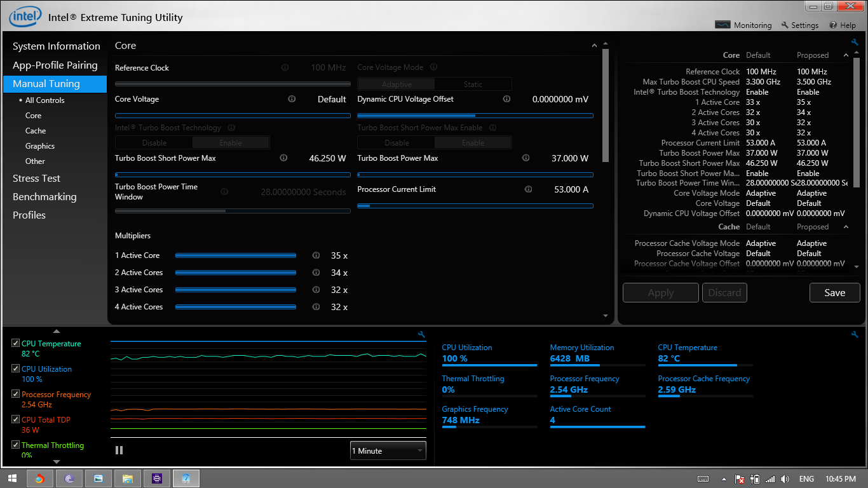Screen dimensions: 868x488
Task: Click info icon for Dynamic CPU Voltage Offset
Action: point(506,99)
